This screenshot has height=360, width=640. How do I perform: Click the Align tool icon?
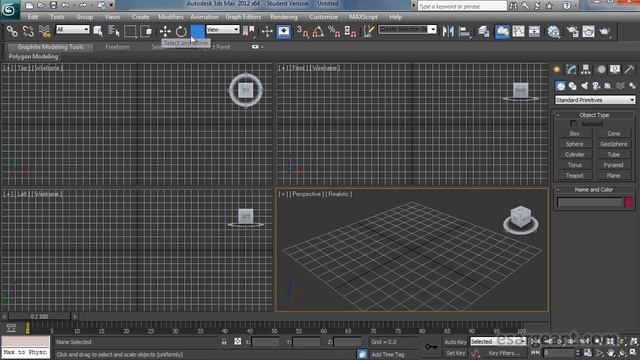click(x=464, y=31)
